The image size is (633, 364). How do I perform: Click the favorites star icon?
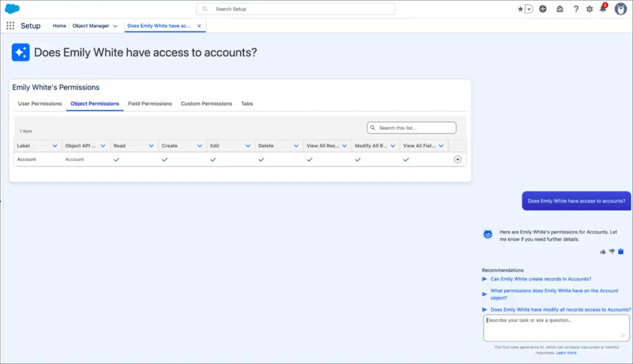522,9
